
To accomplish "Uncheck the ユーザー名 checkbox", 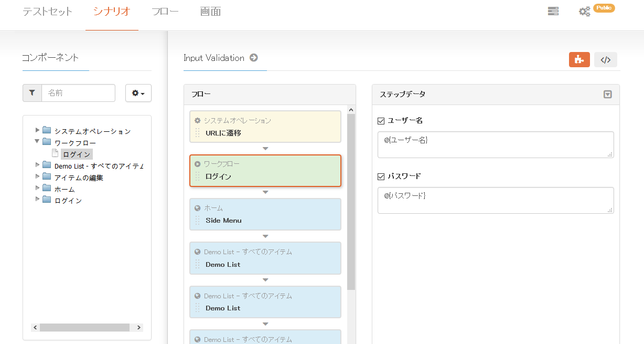I will 381,121.
